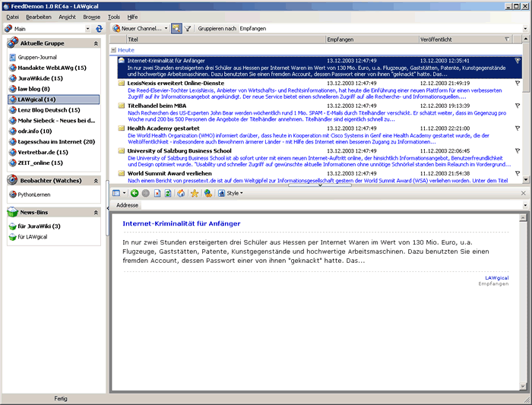Click the yellow star favorites icon

coord(195,194)
